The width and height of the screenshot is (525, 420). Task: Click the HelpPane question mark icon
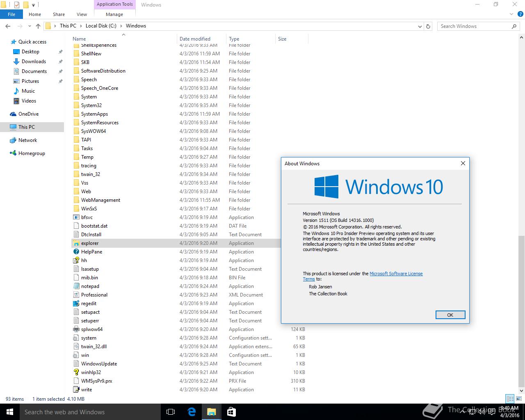[76, 252]
